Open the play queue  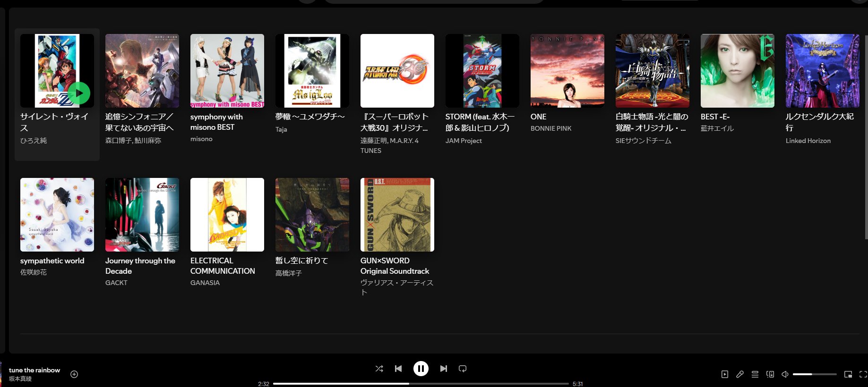coord(755,374)
